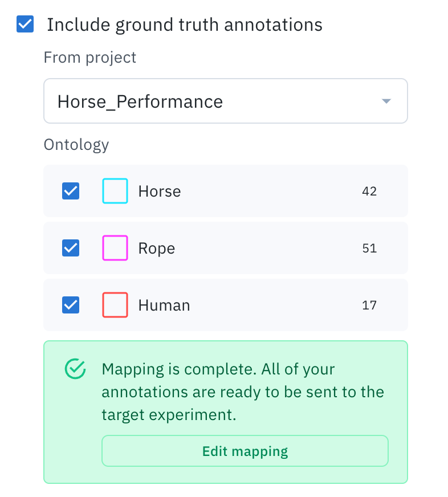448x497 pixels.
Task: Click the dropdown arrow in the project selector
Action: 386,101
